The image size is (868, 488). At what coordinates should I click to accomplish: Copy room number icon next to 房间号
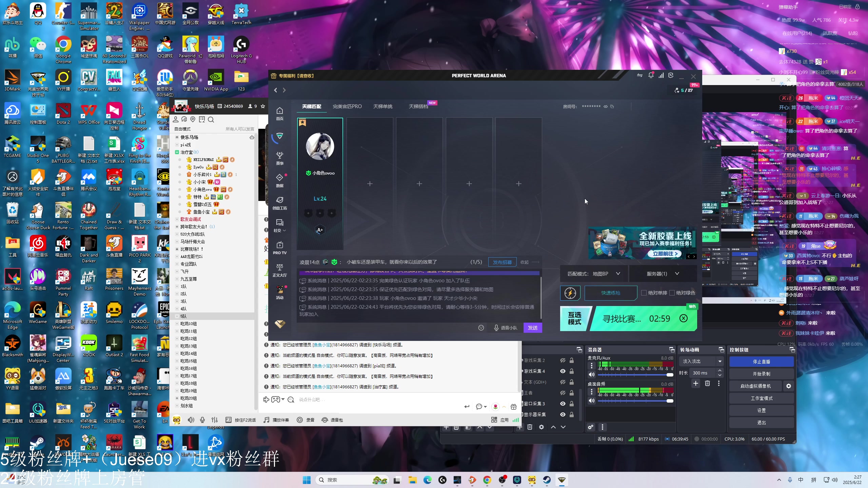612,106
